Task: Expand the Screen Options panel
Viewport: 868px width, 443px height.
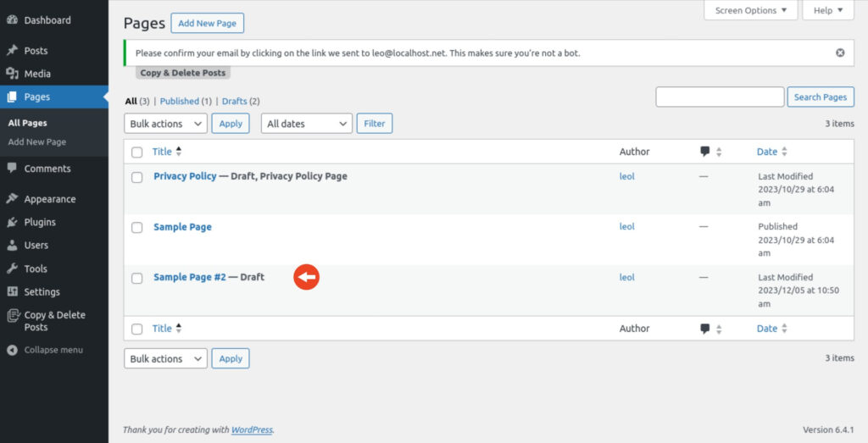Action: [x=751, y=10]
